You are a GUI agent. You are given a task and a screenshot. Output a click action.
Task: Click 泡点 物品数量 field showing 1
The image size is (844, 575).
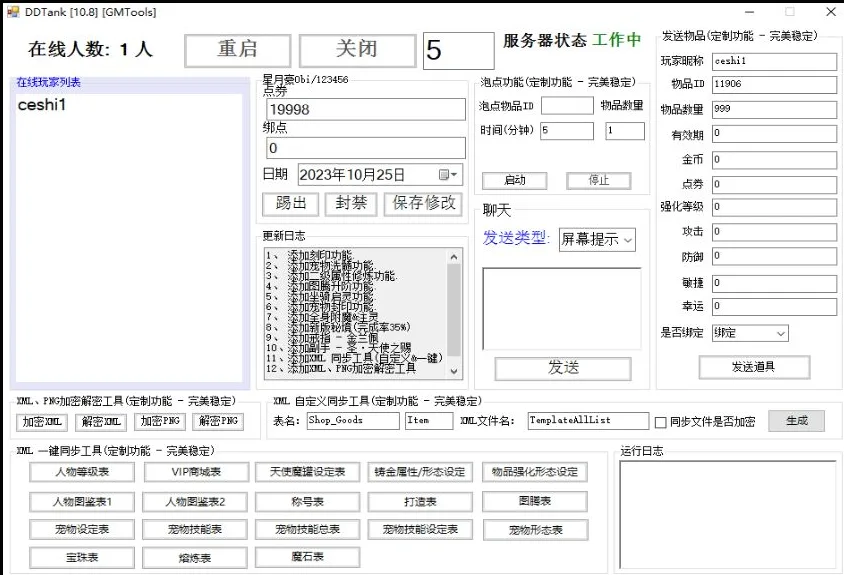(x=624, y=130)
